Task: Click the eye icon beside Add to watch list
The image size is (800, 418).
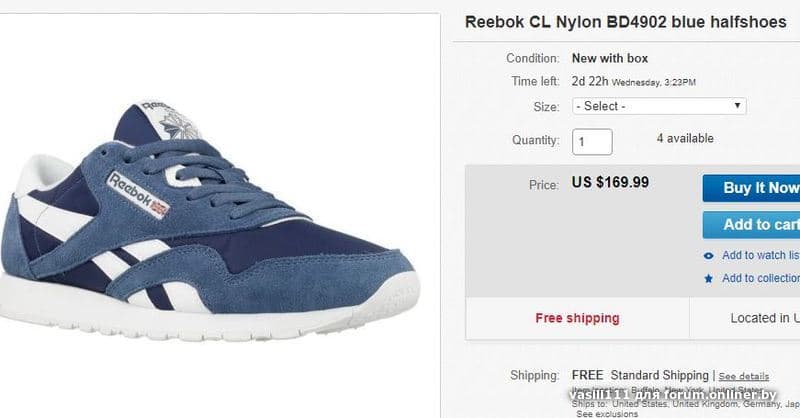Action: pyautogui.click(x=709, y=256)
